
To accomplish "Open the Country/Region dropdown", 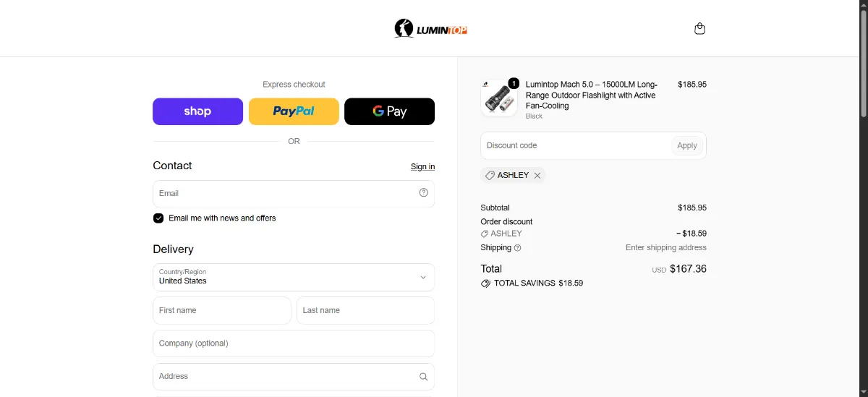I will click(x=294, y=277).
